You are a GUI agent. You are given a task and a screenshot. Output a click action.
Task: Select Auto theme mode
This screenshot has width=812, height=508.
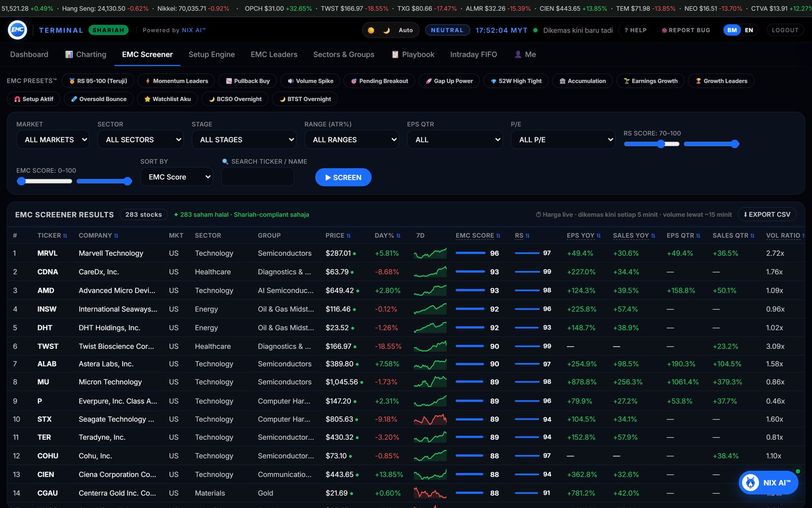click(405, 30)
